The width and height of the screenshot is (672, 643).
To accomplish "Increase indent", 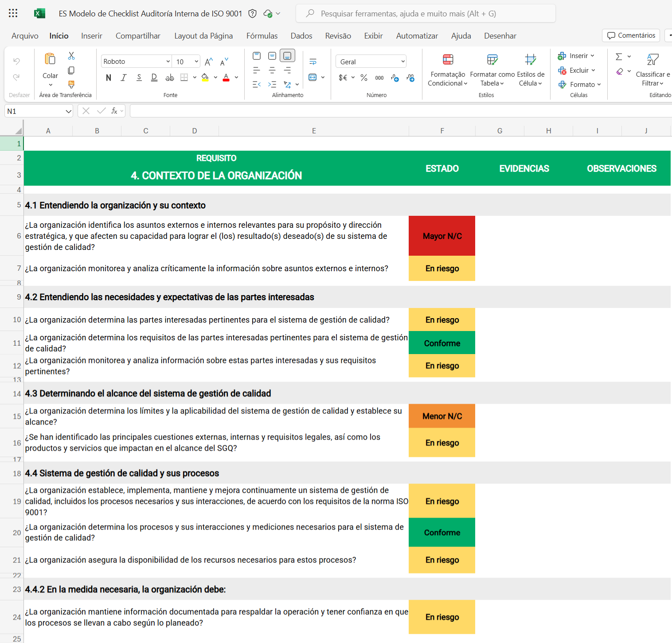I will (x=272, y=84).
